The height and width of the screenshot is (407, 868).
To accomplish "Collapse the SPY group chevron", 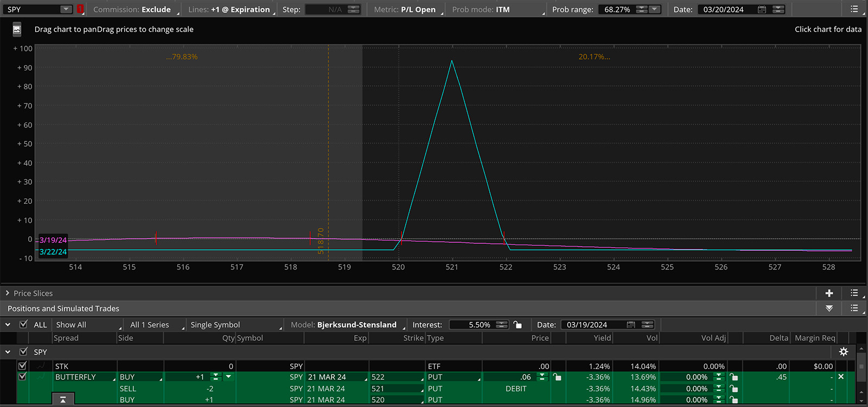I will tap(8, 352).
